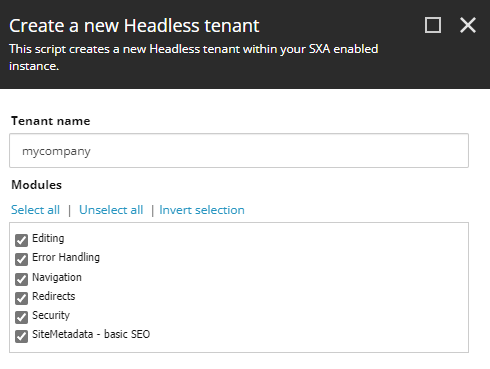Click the Unselect all link
The height and width of the screenshot is (369, 490).
coord(111,210)
